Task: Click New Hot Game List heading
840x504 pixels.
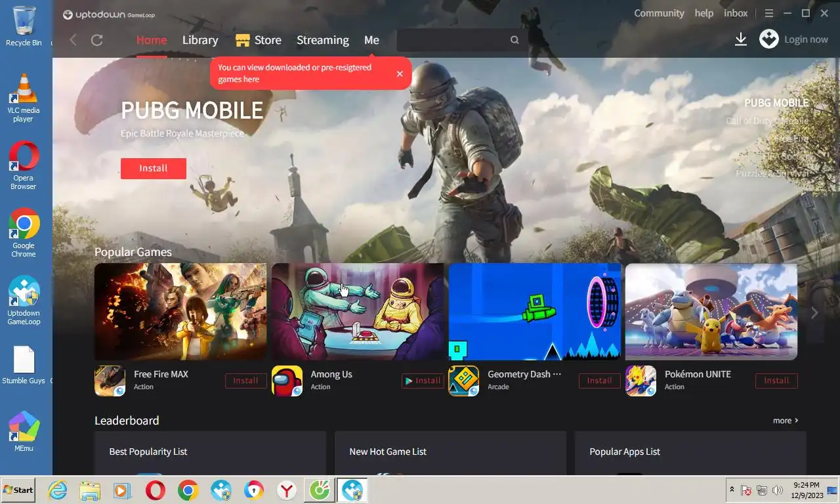Action: pyautogui.click(x=388, y=451)
